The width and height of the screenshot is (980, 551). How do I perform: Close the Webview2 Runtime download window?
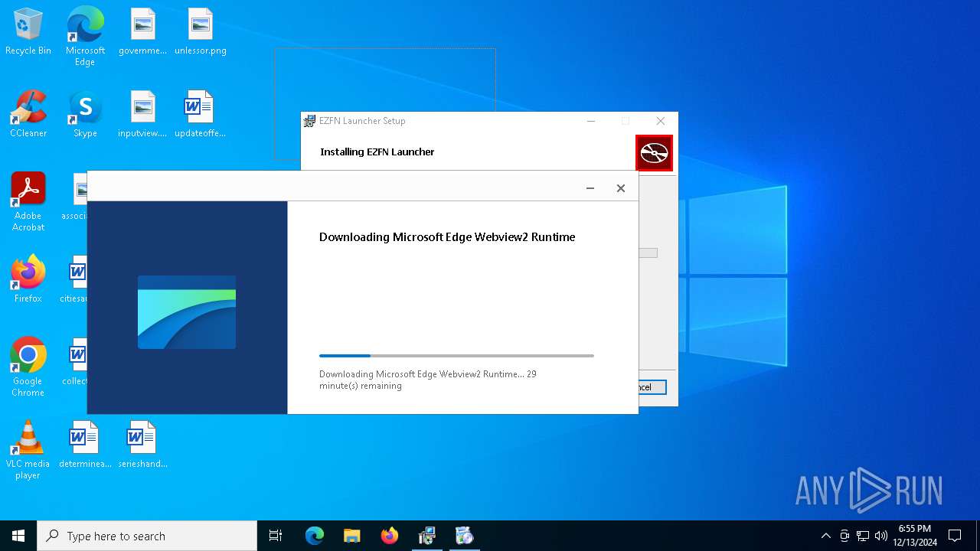[x=621, y=188]
